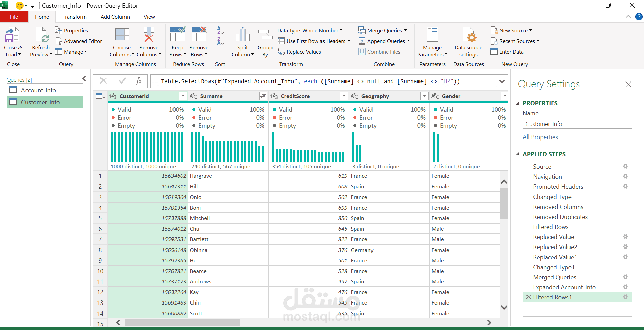Open gear settings for Source step

(625, 166)
